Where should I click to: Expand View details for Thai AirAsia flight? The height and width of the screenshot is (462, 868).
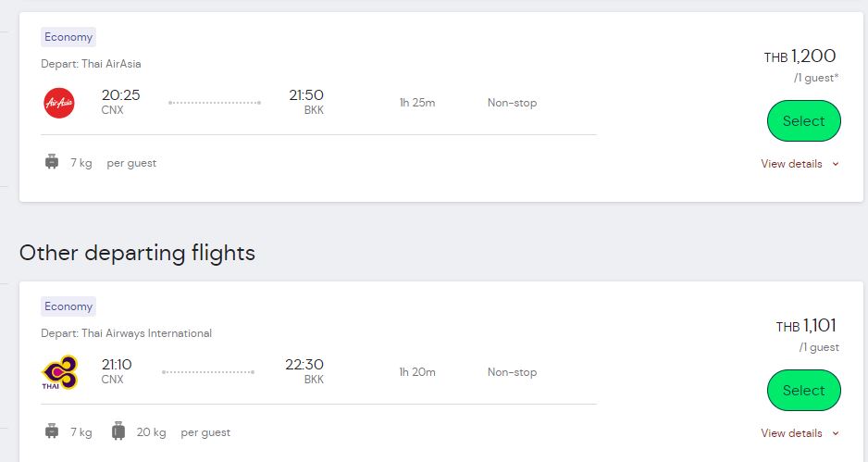(x=791, y=164)
